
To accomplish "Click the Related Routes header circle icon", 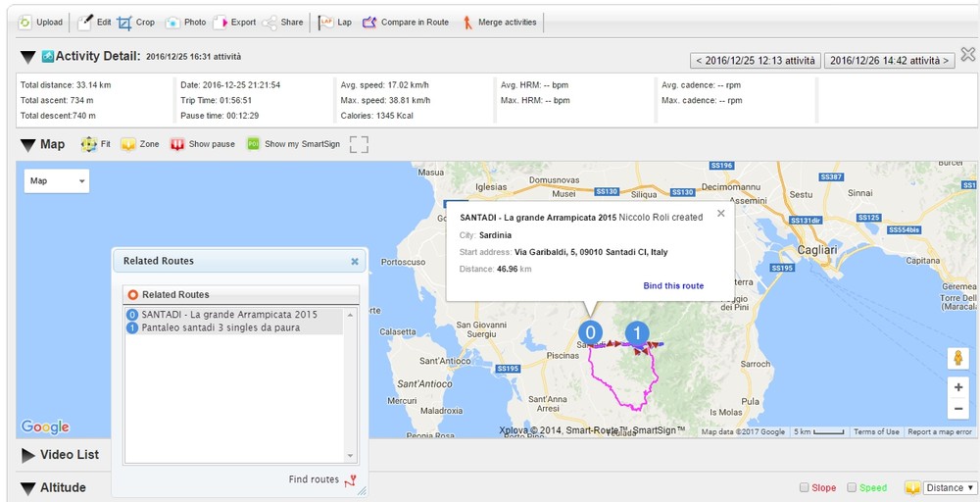I will point(132,294).
